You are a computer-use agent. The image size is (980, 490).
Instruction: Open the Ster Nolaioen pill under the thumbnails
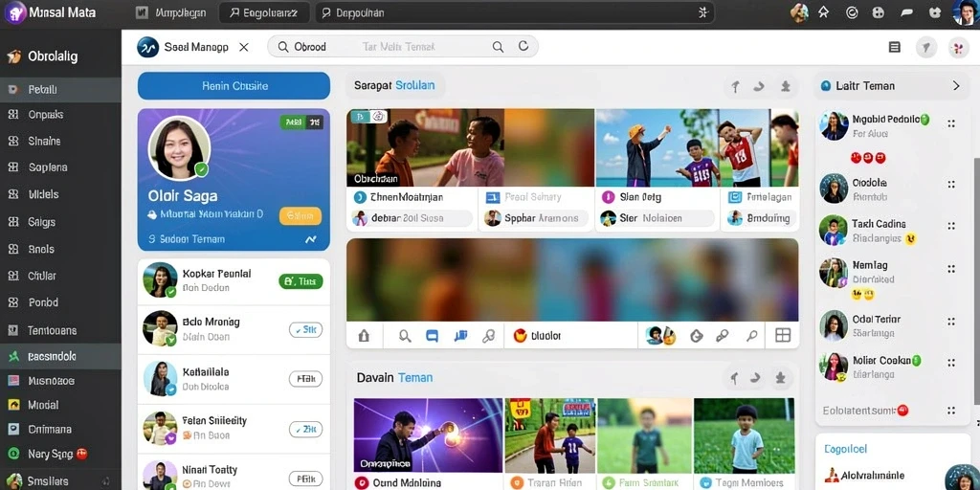click(x=657, y=218)
